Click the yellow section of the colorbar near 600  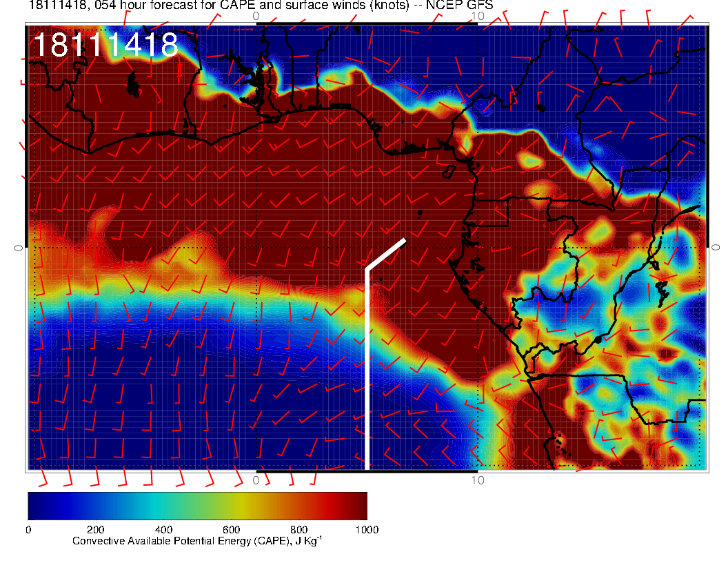[x=231, y=506]
